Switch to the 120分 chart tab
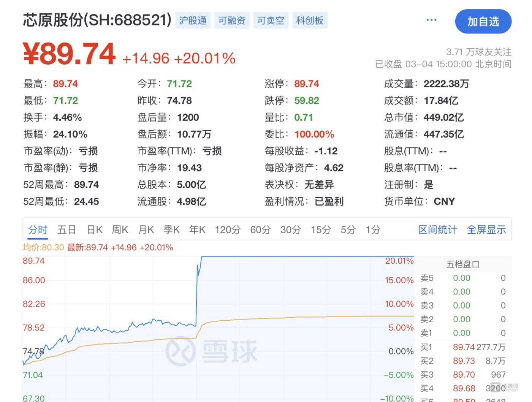This screenshot has height=402, width=532. tap(228, 230)
